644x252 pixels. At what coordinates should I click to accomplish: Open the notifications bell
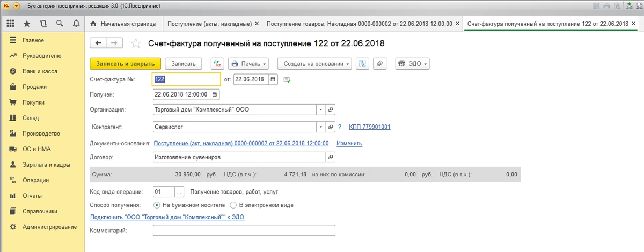click(x=76, y=24)
